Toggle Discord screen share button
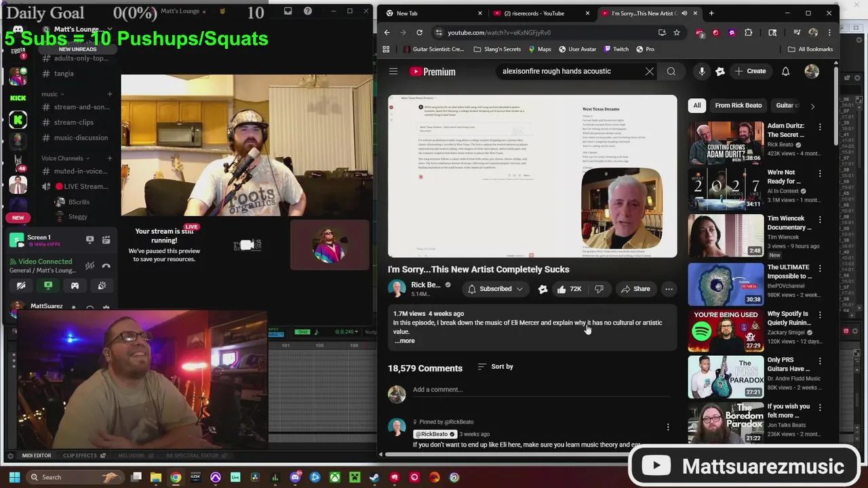Image resolution: width=868 pixels, height=488 pixels. pyautogui.click(x=48, y=285)
